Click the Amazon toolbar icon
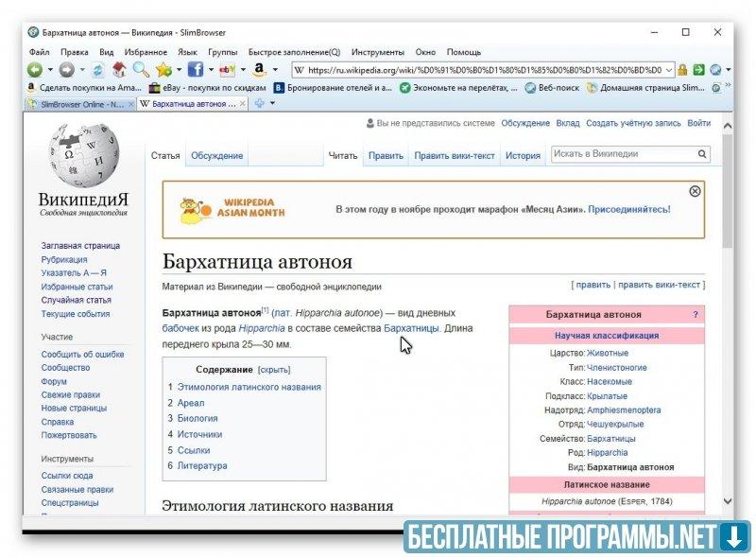Viewport: 756px width, 558px height. tap(258, 70)
